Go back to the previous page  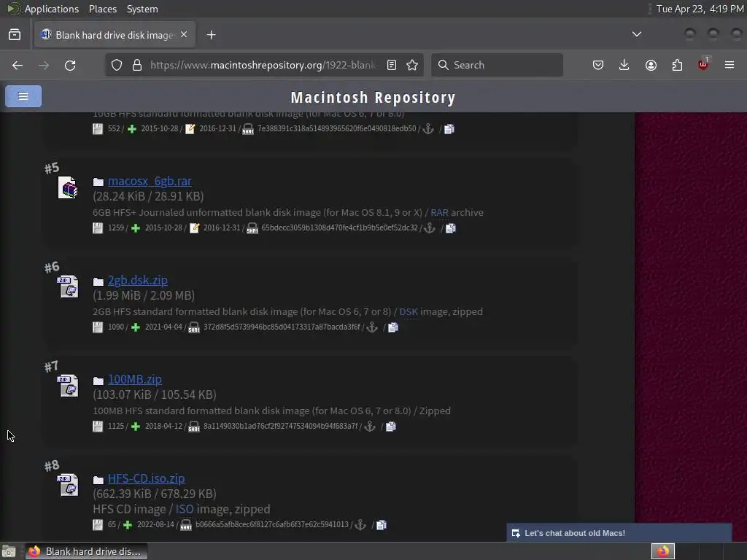click(18, 65)
